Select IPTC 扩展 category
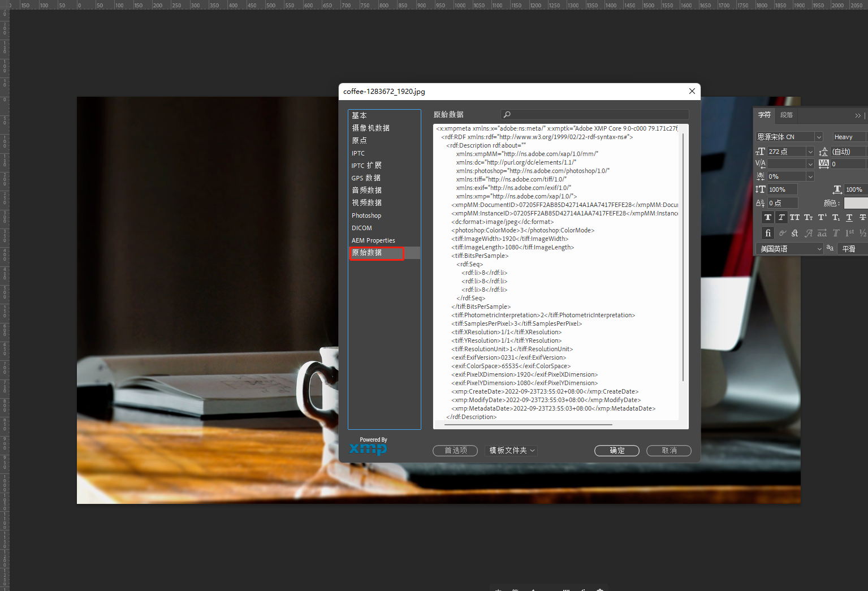The width and height of the screenshot is (868, 591). [x=384, y=165]
